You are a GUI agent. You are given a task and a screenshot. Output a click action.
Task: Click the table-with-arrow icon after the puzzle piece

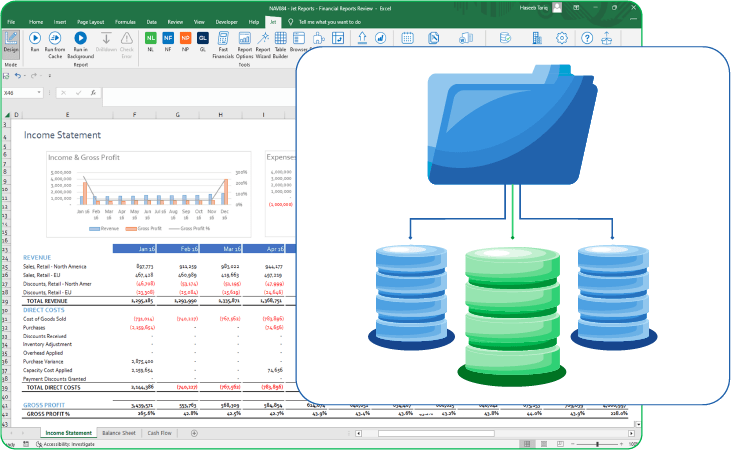338,38
